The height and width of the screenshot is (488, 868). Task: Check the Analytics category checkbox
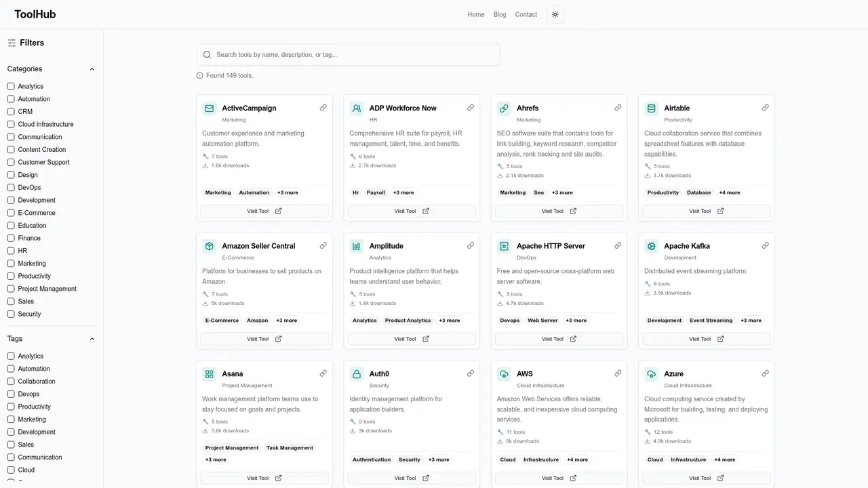pyautogui.click(x=11, y=86)
